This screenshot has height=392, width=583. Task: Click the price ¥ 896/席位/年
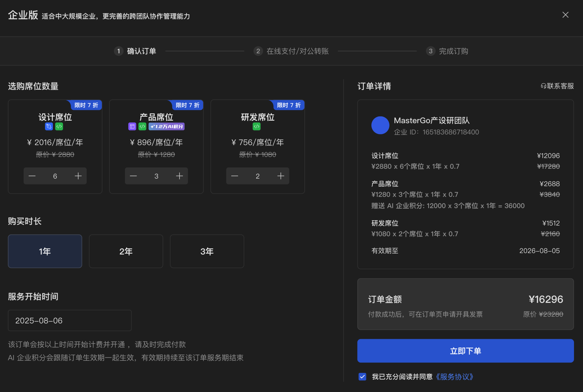(x=156, y=142)
